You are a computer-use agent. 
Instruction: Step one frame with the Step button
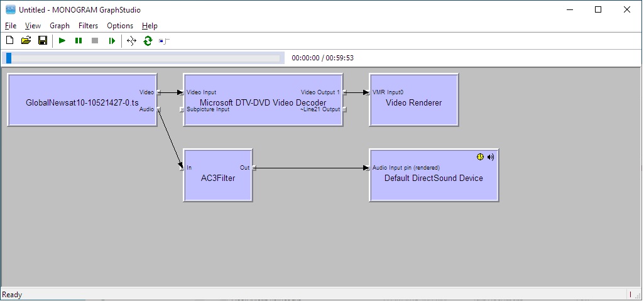pos(112,41)
